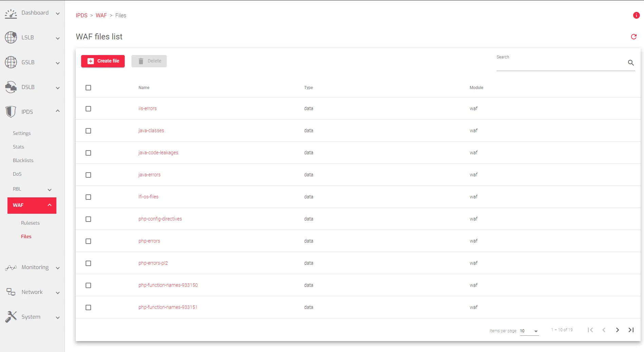The height and width of the screenshot is (352, 644).
Task: Expand the Dashboard menu chevron
Action: (x=58, y=14)
